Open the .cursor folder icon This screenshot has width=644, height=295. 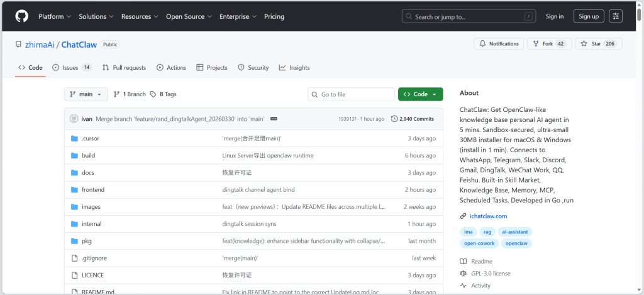click(74, 138)
